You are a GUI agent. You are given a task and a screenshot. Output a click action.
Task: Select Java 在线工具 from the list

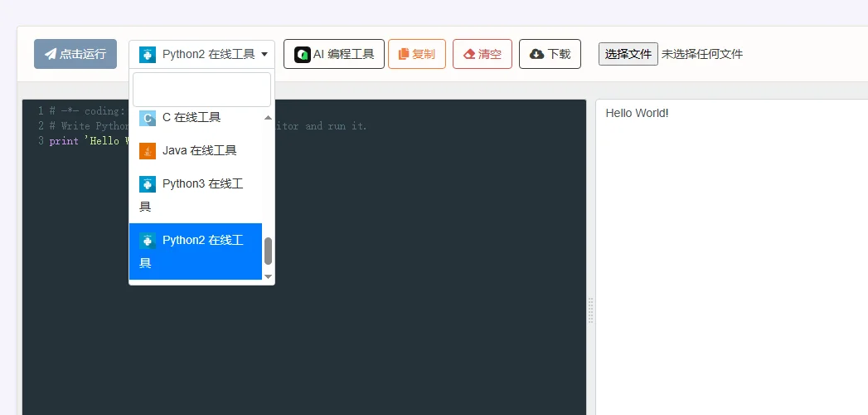(196, 150)
